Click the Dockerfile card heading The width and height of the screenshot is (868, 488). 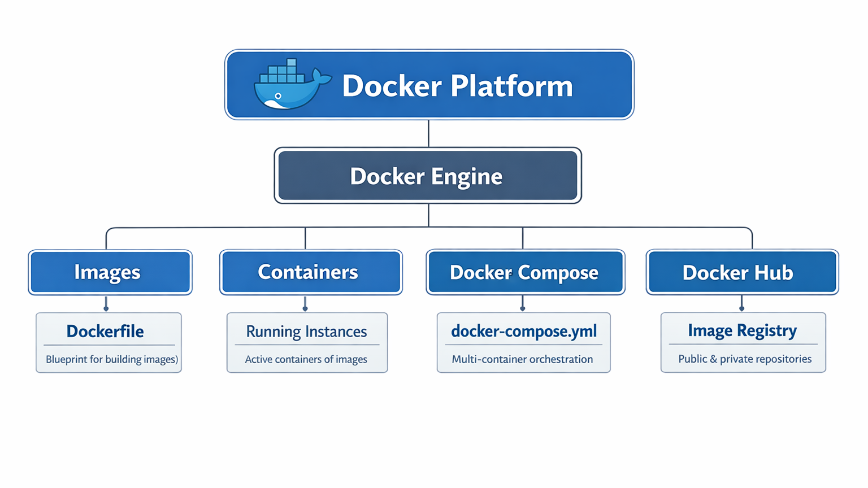click(x=105, y=331)
